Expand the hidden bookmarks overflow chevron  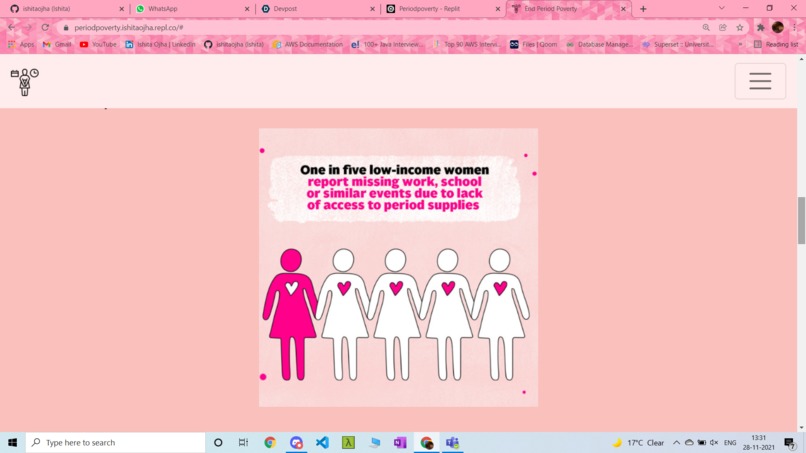tap(740, 45)
